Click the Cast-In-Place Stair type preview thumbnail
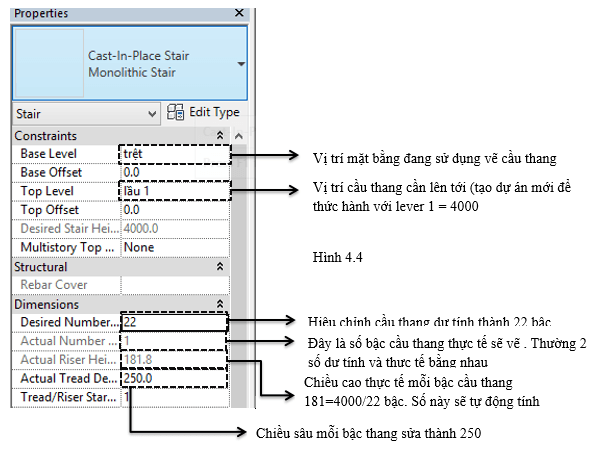 tap(49, 63)
